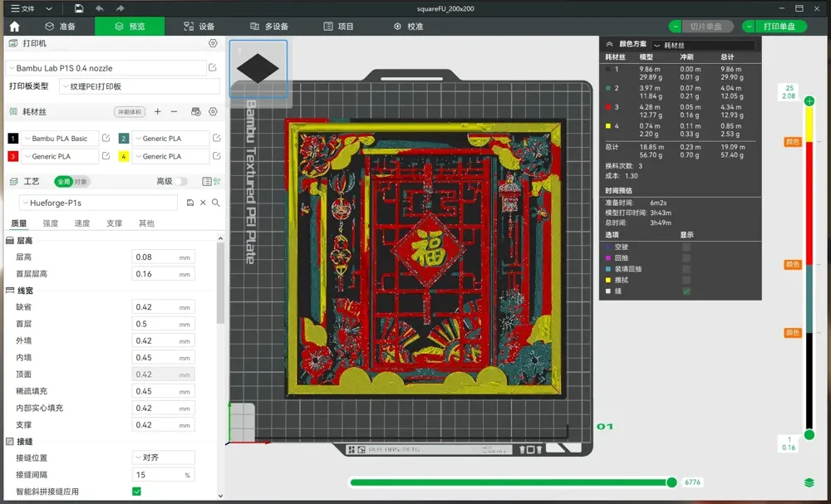This screenshot has height=504, width=831.
Task: Click filament 4 yellow color swatch
Action: point(124,156)
